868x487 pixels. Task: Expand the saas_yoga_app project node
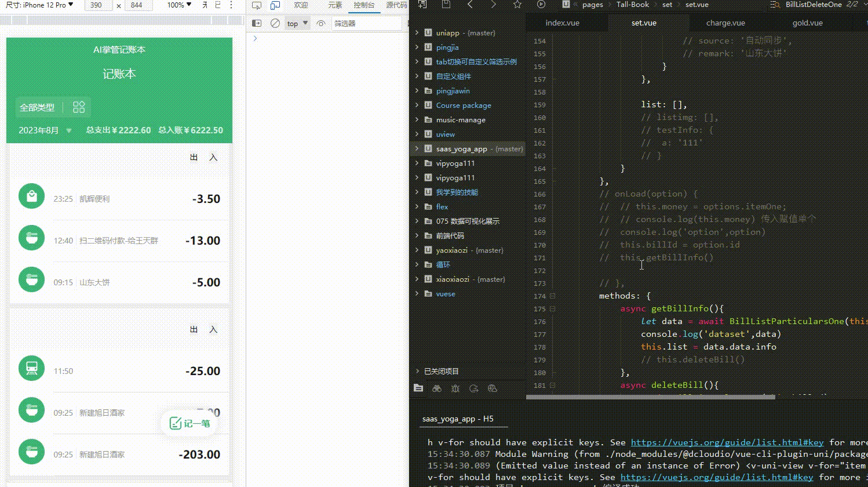417,148
